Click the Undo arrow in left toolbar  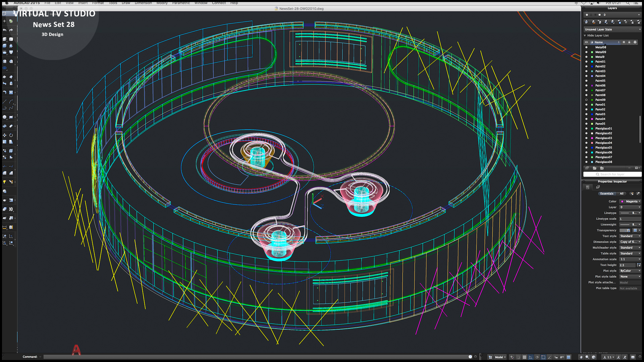[x=4, y=30]
